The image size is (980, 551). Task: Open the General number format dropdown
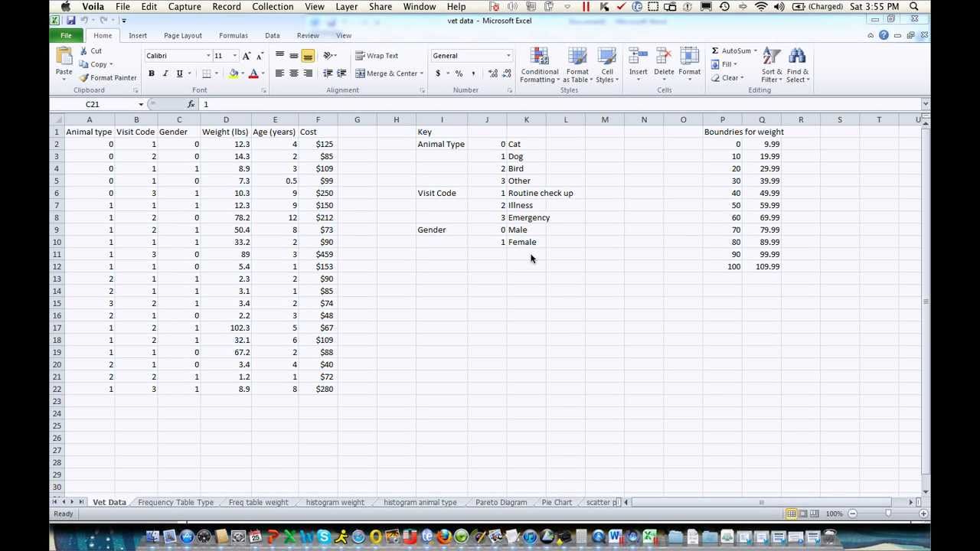(x=508, y=56)
